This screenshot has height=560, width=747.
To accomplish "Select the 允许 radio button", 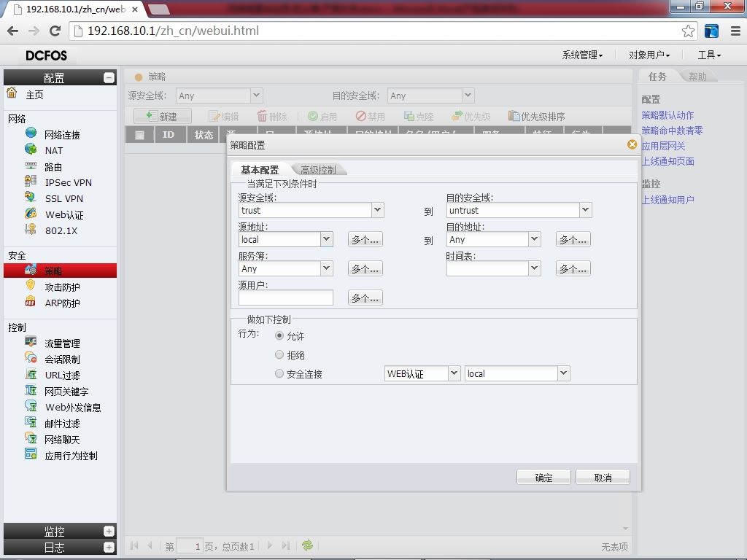I will click(x=279, y=335).
